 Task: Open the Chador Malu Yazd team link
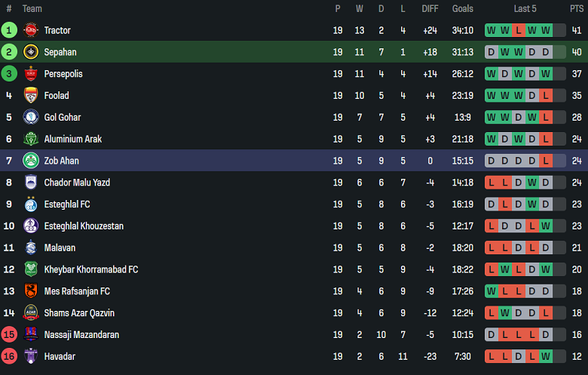pos(78,183)
